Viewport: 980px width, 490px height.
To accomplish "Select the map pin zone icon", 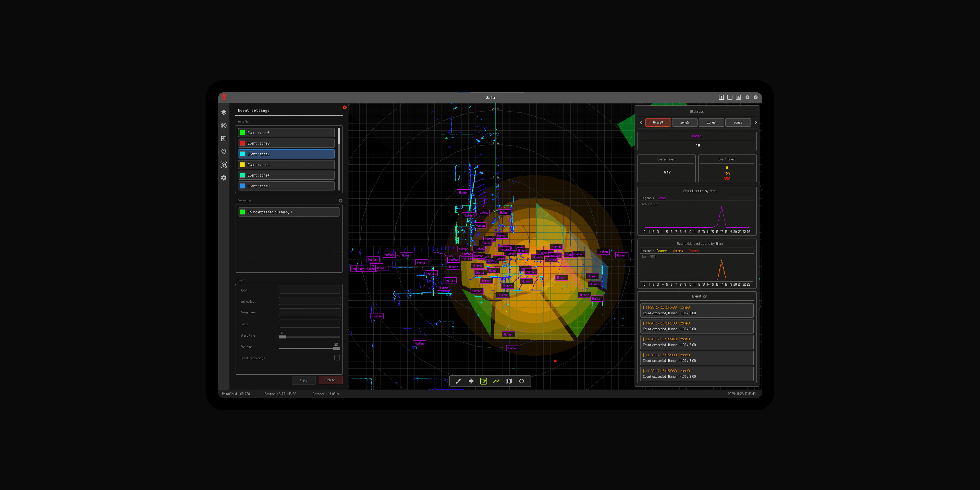I will tap(224, 151).
